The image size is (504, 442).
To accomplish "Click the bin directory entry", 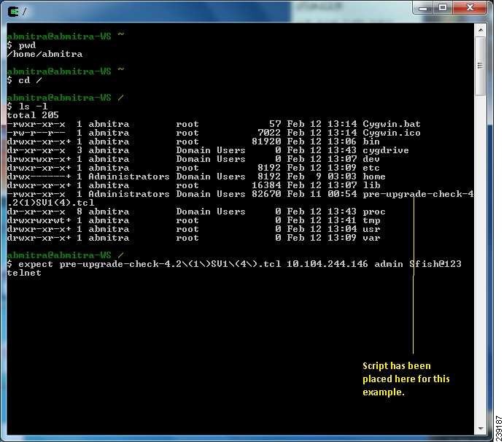I will (x=371, y=141).
